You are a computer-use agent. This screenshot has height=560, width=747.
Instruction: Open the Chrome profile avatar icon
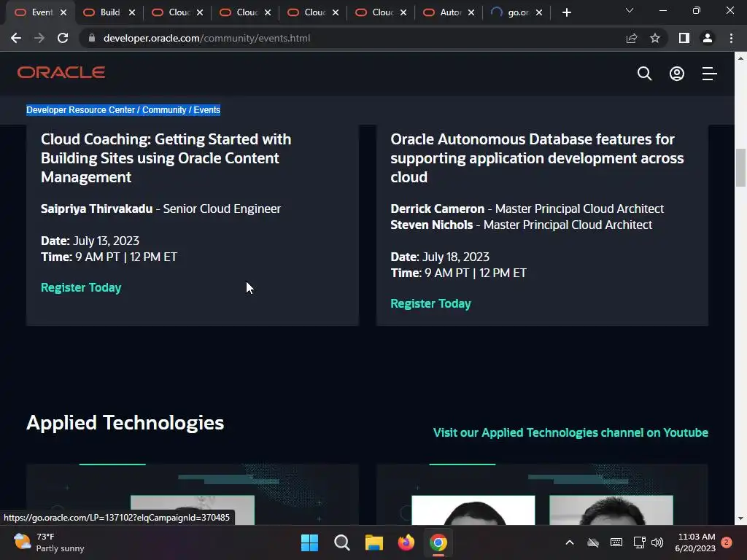(708, 38)
